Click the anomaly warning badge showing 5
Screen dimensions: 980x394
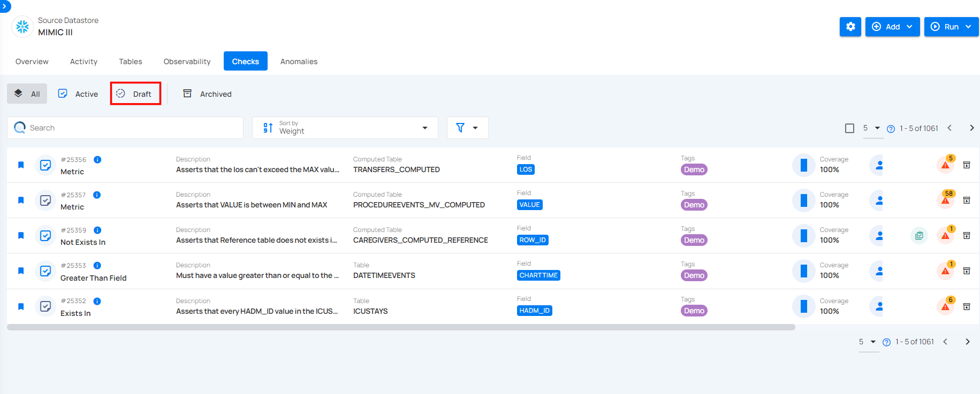click(946, 164)
